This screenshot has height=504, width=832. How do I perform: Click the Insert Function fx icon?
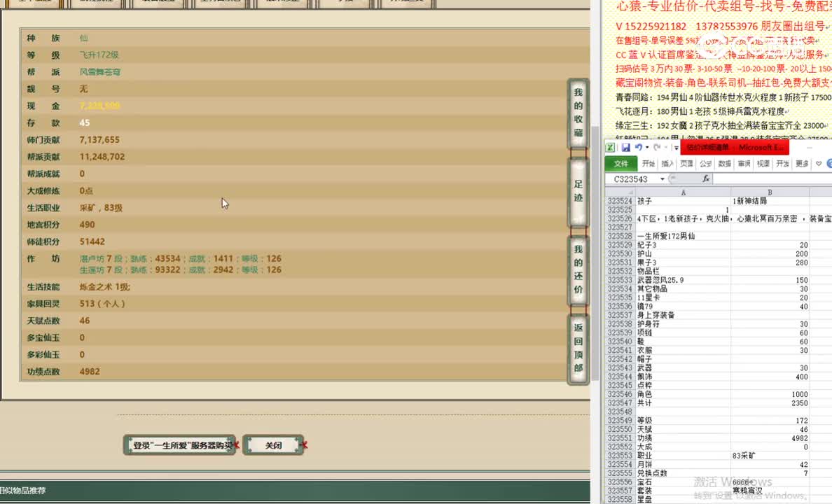[x=707, y=178]
